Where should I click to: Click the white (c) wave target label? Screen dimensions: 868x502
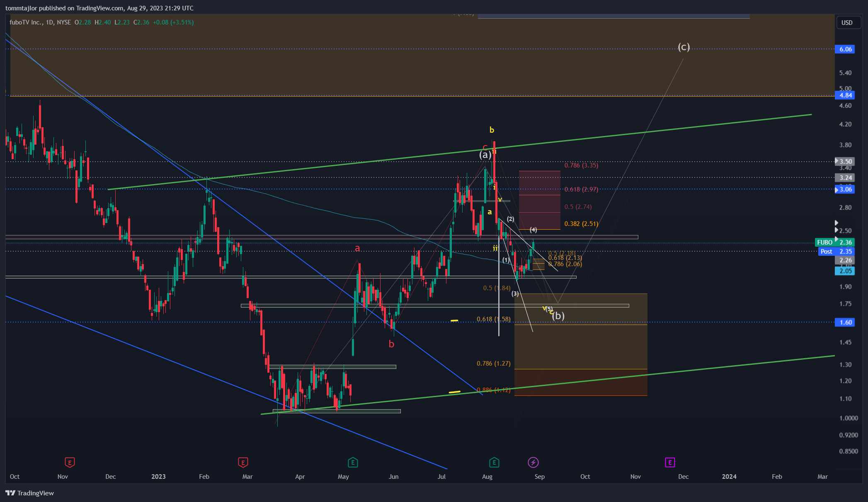[684, 47]
